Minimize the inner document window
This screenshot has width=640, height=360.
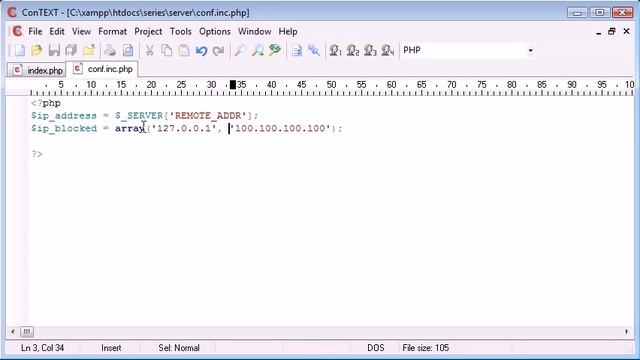click(x=598, y=31)
